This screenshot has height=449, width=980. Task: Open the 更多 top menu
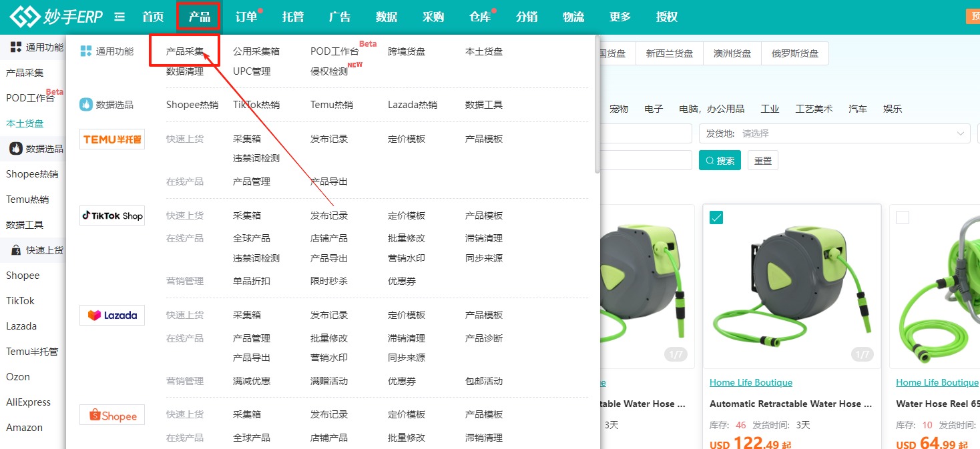[620, 17]
